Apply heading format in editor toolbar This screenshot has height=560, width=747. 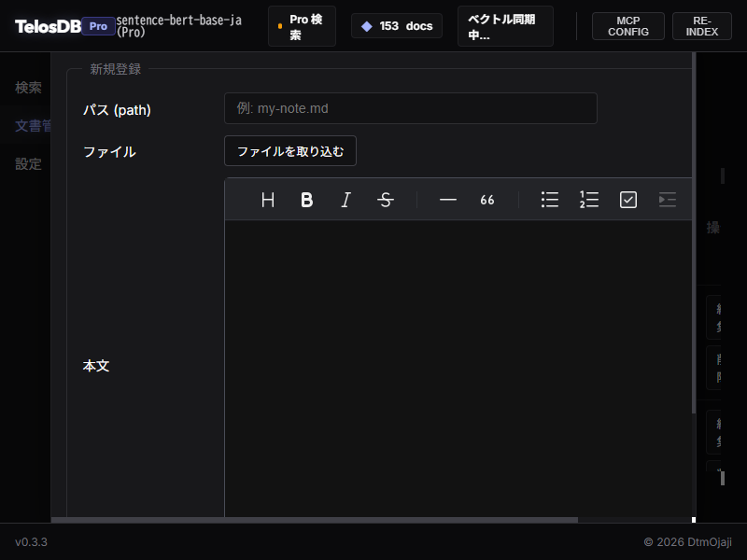(x=268, y=200)
